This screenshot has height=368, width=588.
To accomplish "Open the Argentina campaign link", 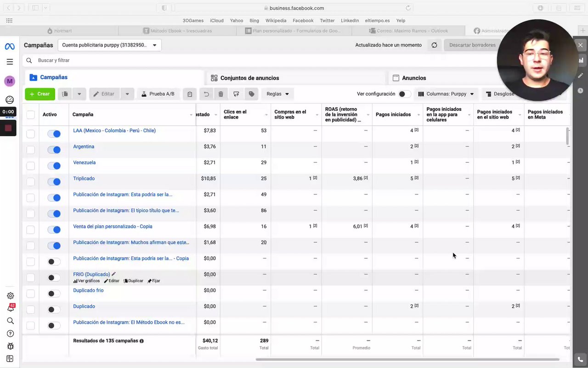I will pyautogui.click(x=84, y=147).
